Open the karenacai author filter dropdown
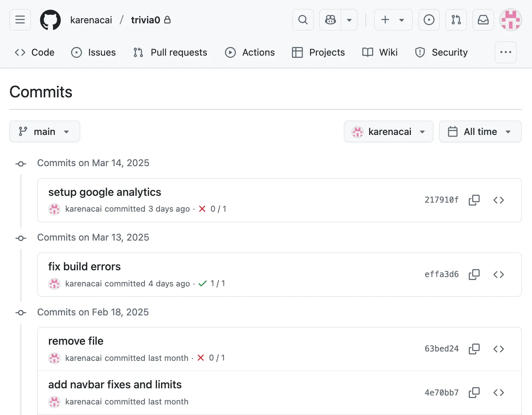 click(388, 132)
